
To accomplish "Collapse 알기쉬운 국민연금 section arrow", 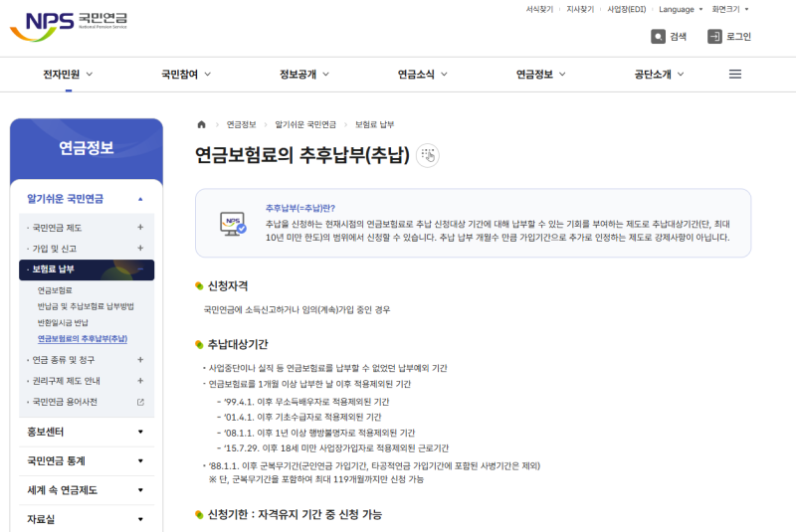I will [140, 199].
